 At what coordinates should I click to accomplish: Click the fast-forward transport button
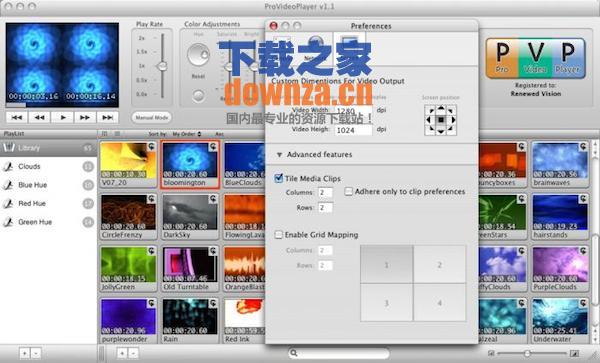85,117
